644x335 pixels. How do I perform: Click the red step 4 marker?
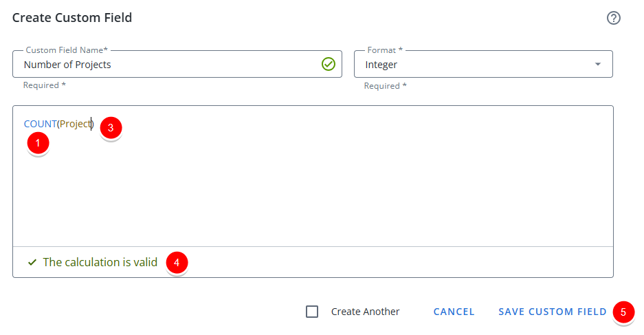177,263
